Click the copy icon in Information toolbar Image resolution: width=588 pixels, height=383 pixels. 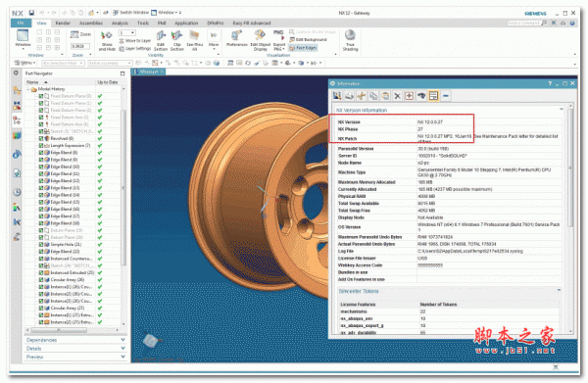point(373,96)
